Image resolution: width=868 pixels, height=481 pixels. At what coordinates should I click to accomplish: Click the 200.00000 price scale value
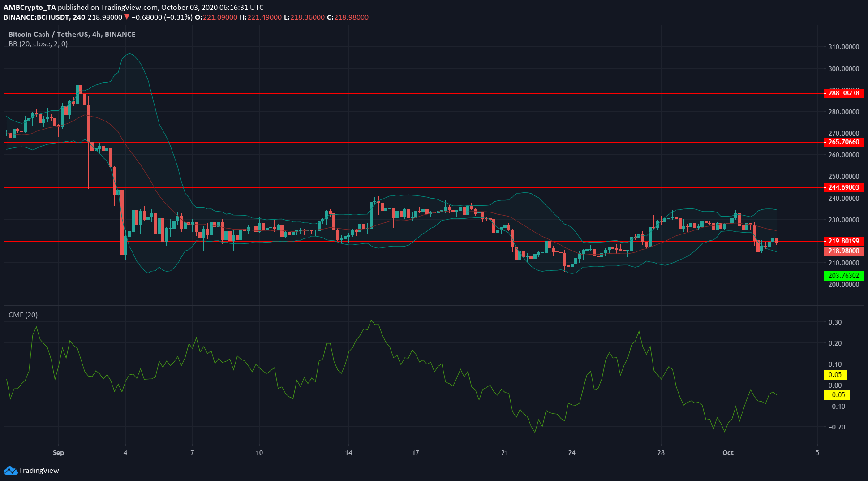point(844,285)
